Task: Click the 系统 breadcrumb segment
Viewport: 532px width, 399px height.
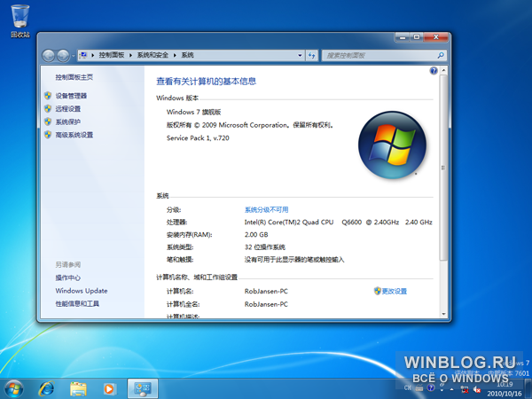Action: pyautogui.click(x=187, y=55)
